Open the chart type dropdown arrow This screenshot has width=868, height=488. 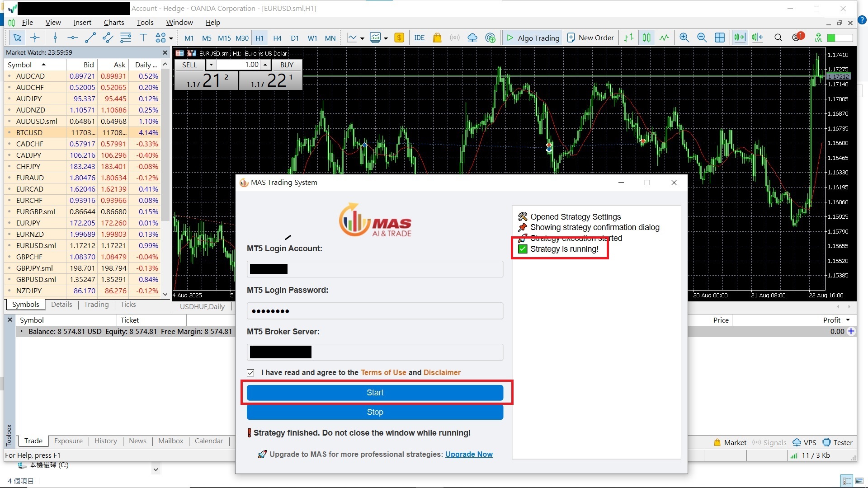tap(362, 38)
